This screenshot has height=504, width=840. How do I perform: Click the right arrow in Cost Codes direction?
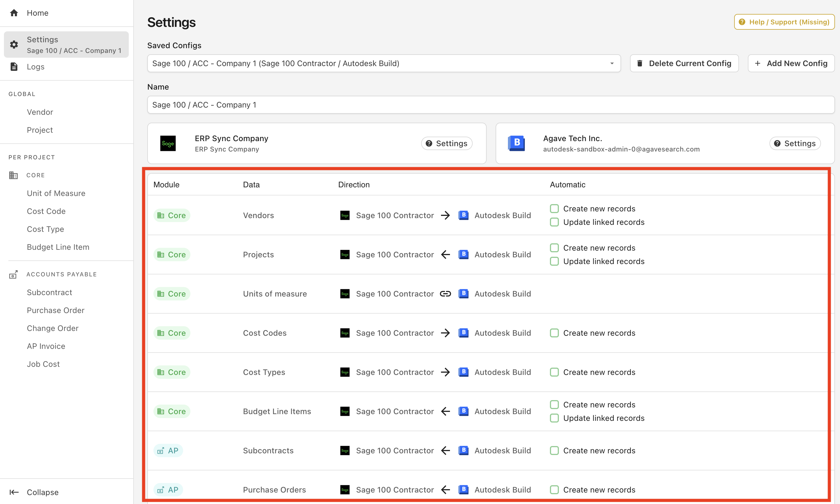[x=445, y=333]
